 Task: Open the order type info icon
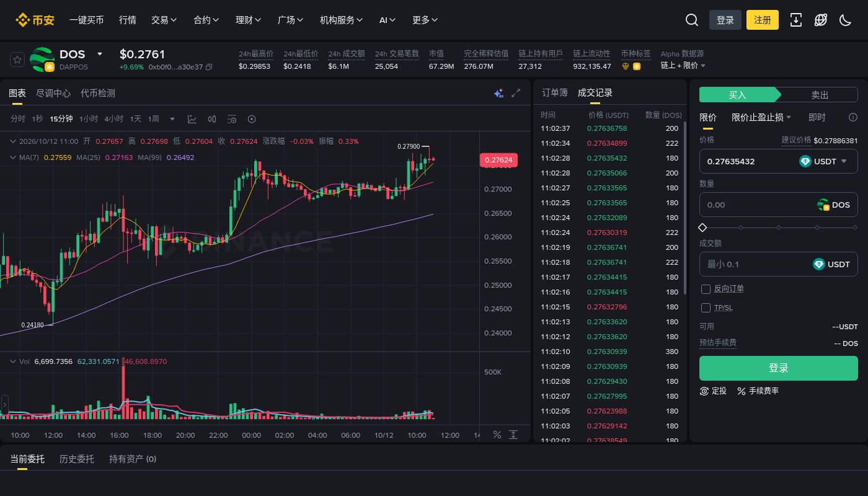pyautogui.click(x=853, y=117)
